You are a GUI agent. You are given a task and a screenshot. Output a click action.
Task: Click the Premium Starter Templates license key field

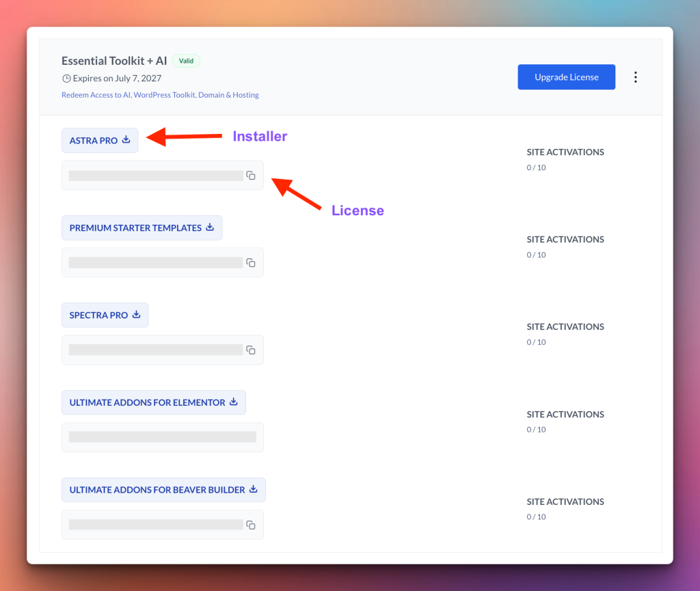pyautogui.click(x=163, y=263)
